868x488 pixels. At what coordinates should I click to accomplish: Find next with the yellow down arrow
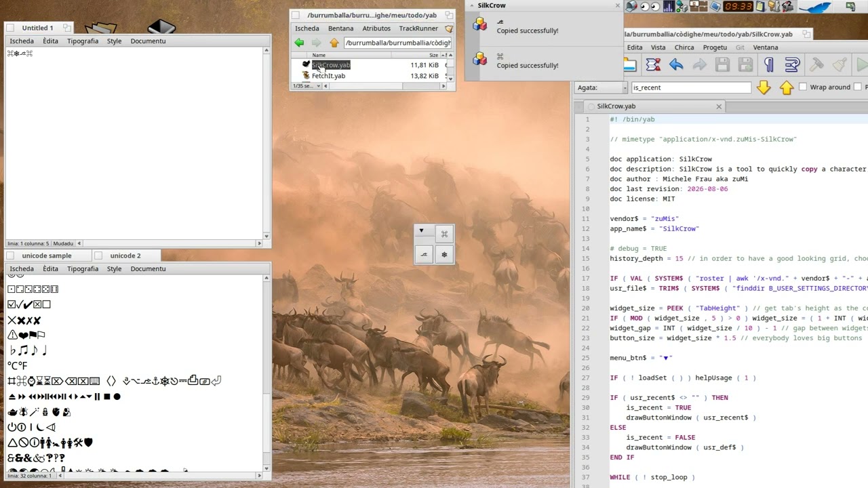pos(764,87)
